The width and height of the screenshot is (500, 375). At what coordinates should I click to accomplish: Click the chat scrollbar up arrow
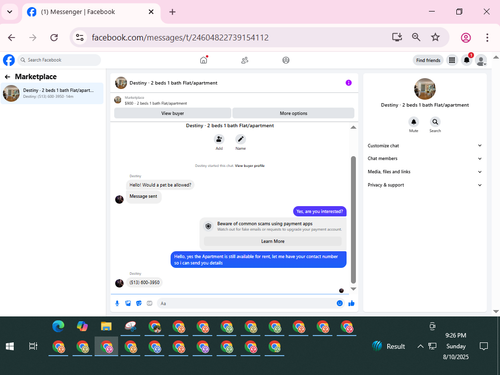pyautogui.click(x=353, y=128)
